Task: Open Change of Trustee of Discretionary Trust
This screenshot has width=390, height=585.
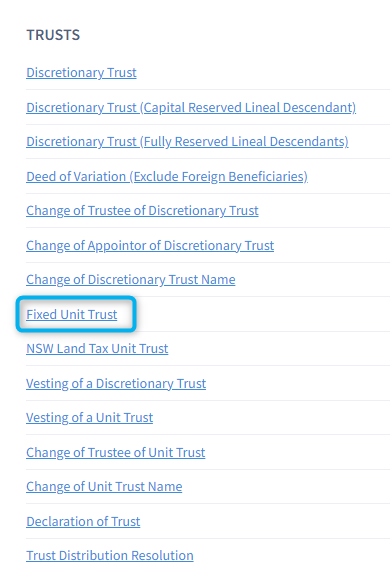Action: click(x=142, y=211)
